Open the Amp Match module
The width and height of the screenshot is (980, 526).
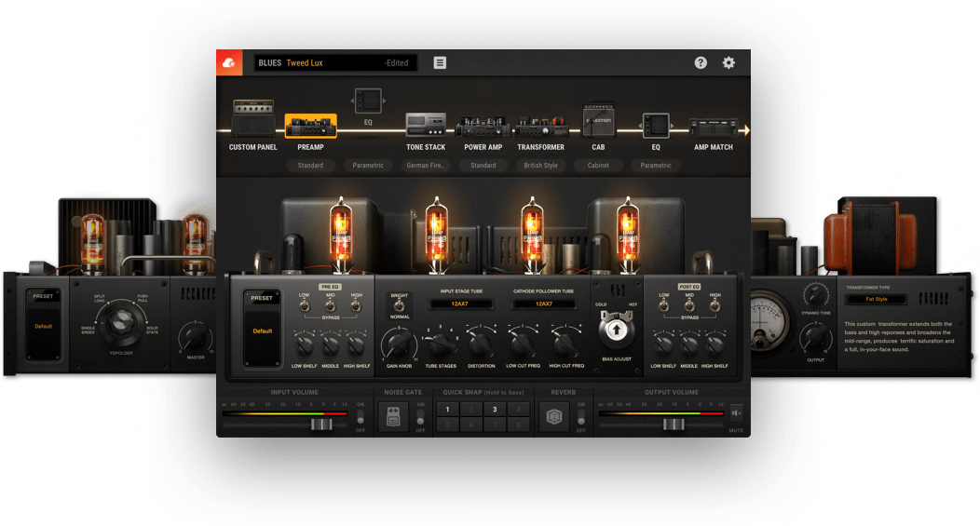click(714, 127)
